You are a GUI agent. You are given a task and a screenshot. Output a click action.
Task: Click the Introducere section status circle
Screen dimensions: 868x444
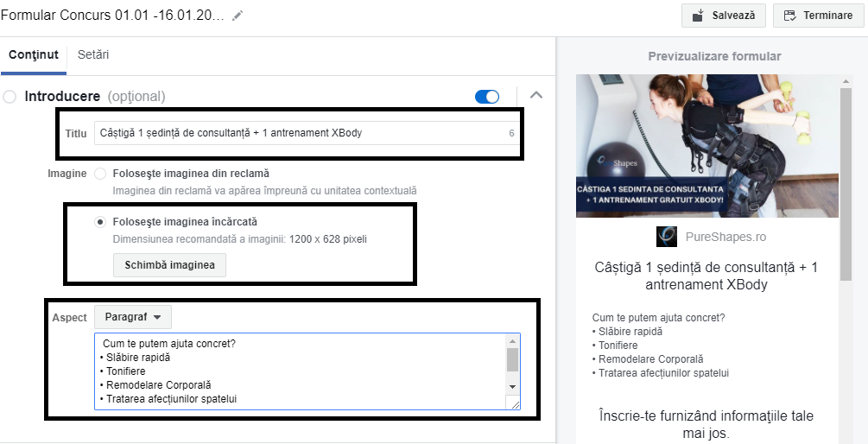tap(10, 97)
